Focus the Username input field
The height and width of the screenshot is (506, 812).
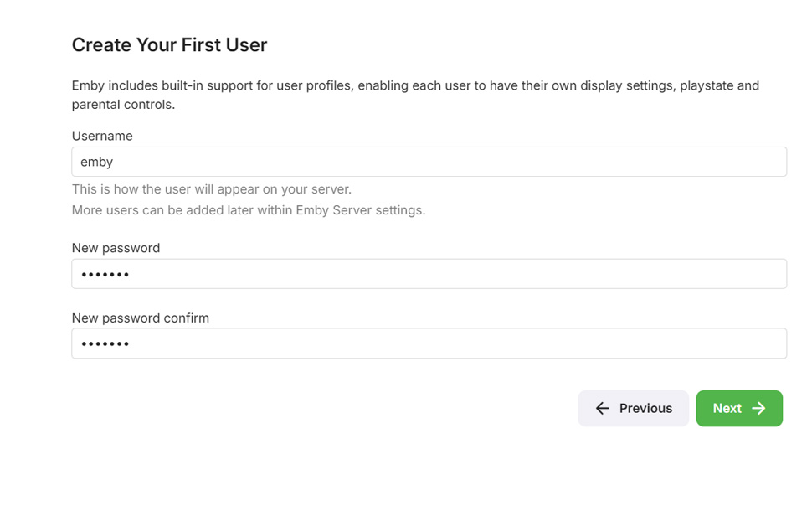(x=429, y=162)
